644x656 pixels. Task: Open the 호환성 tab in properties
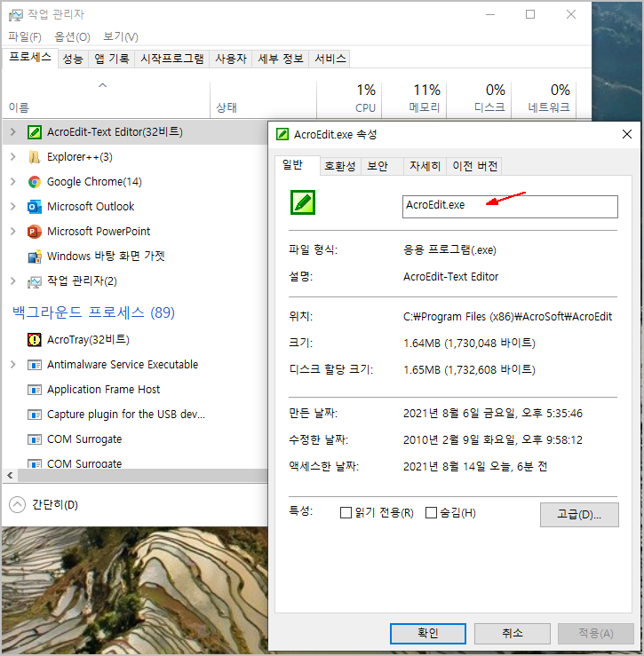pos(340,167)
